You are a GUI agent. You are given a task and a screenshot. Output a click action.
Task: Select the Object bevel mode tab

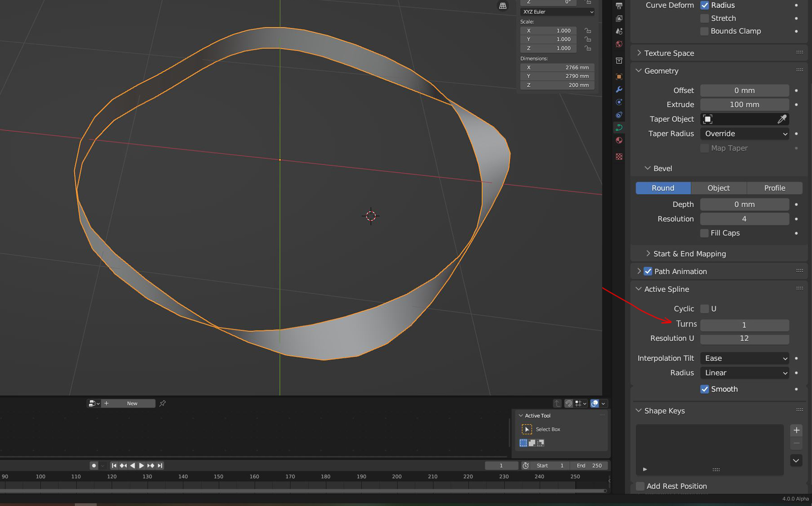pyautogui.click(x=718, y=188)
